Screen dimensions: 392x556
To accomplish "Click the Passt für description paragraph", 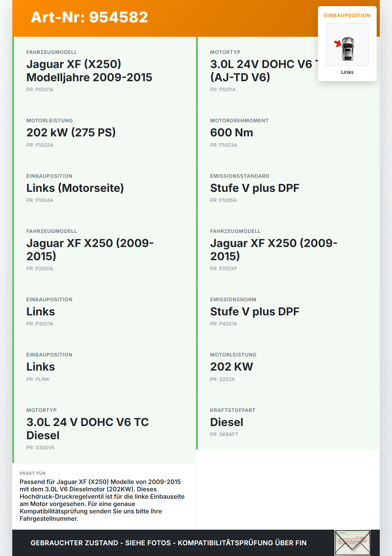I will click(102, 500).
